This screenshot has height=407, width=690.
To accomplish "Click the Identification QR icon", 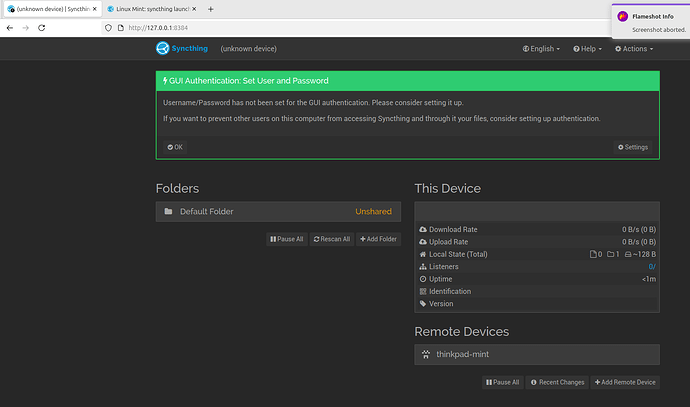I will (423, 291).
